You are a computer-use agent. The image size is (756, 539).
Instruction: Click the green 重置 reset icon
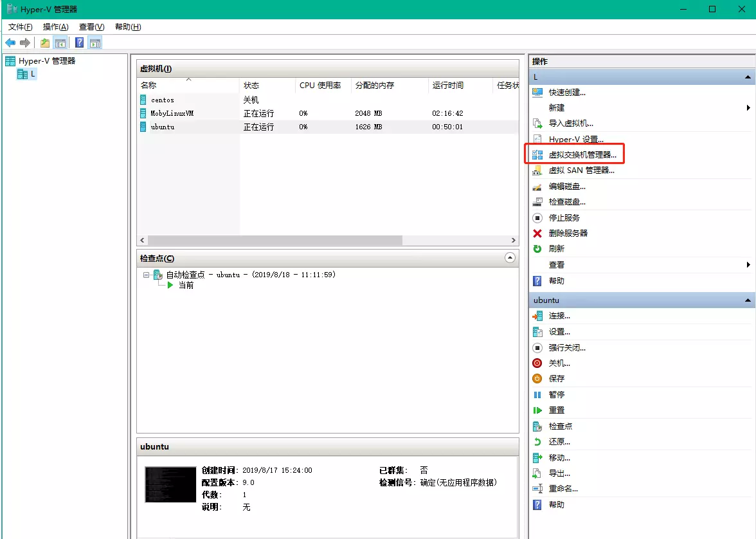tap(537, 410)
